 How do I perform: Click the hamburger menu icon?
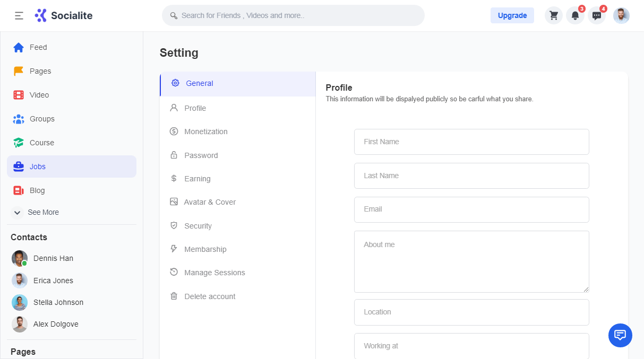click(x=19, y=15)
